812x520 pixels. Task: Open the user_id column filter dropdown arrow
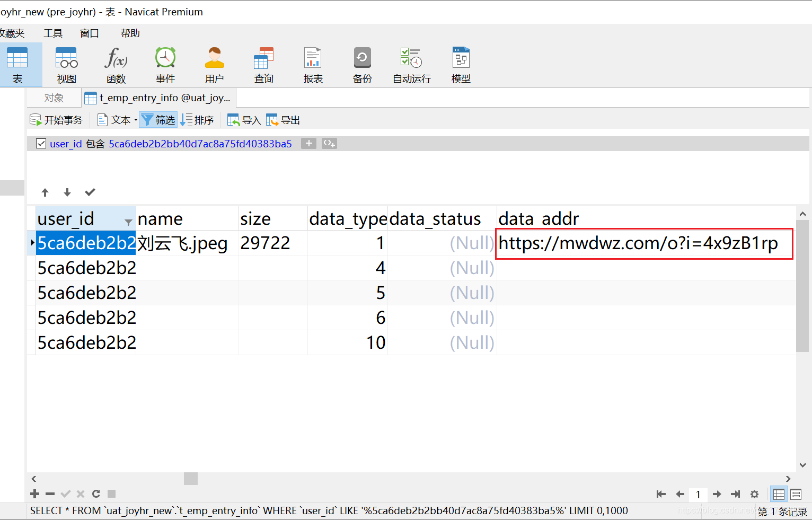pyautogui.click(x=128, y=222)
